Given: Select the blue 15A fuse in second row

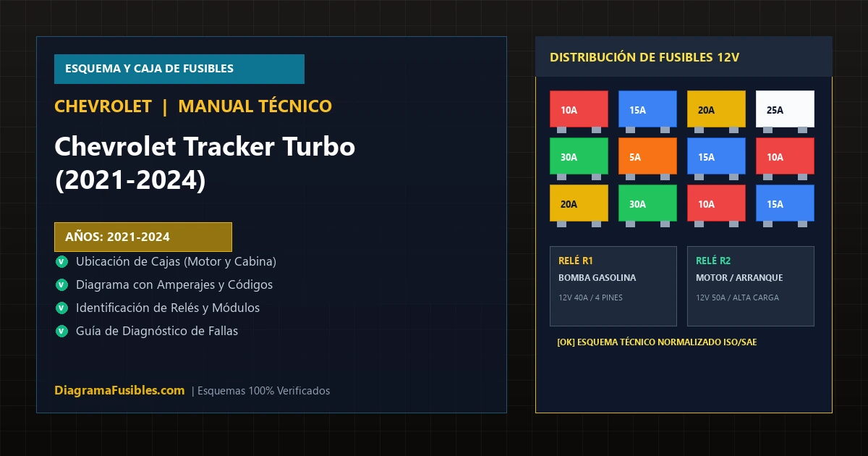Looking at the screenshot, I should tap(716, 156).
